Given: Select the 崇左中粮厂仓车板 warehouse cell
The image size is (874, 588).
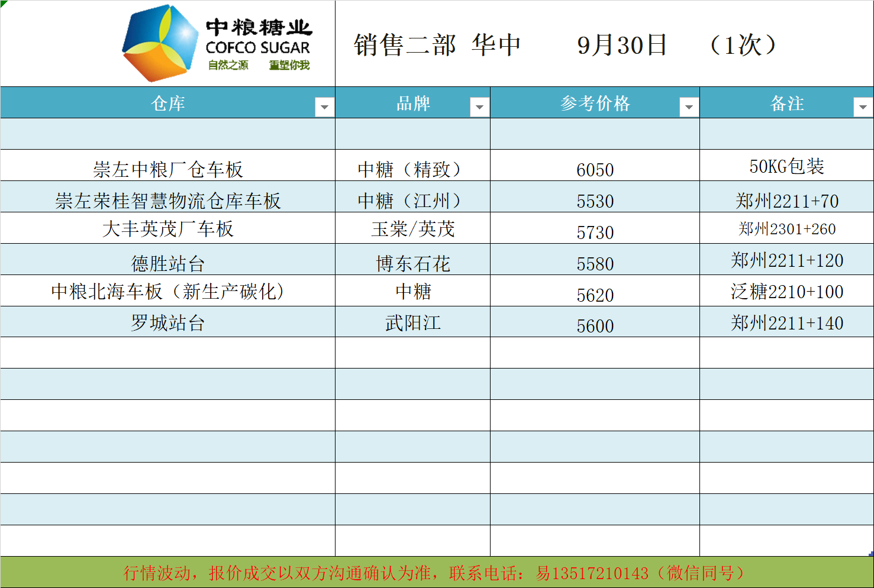Looking at the screenshot, I should pyautogui.click(x=168, y=169).
